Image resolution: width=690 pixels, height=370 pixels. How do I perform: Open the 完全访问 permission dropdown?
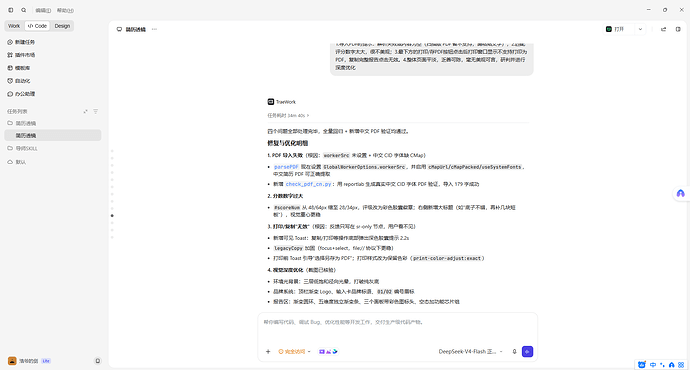tap(294, 352)
